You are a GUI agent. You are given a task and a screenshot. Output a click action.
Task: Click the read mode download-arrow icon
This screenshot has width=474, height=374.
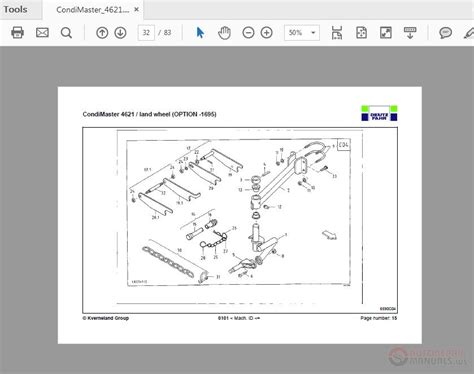410,33
